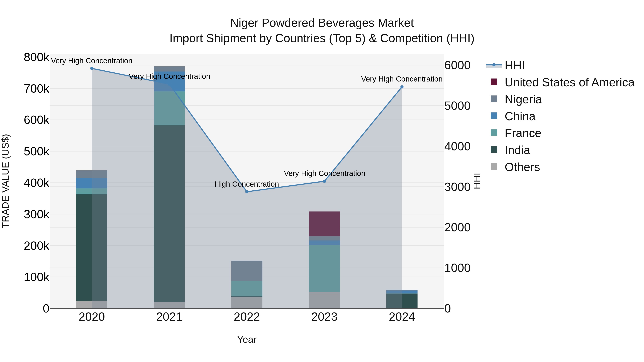Click the Nigeria slate legend swatch
This screenshot has width=644, height=362.
click(x=494, y=99)
